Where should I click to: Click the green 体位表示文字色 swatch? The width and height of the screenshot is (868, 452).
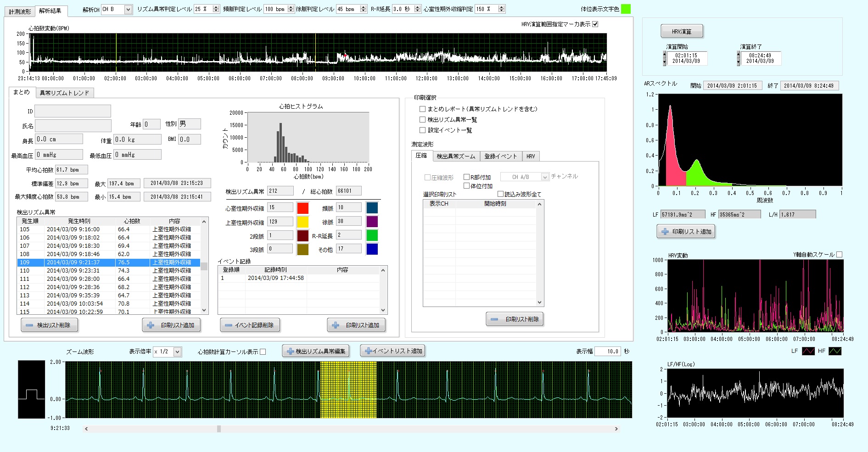point(626,9)
